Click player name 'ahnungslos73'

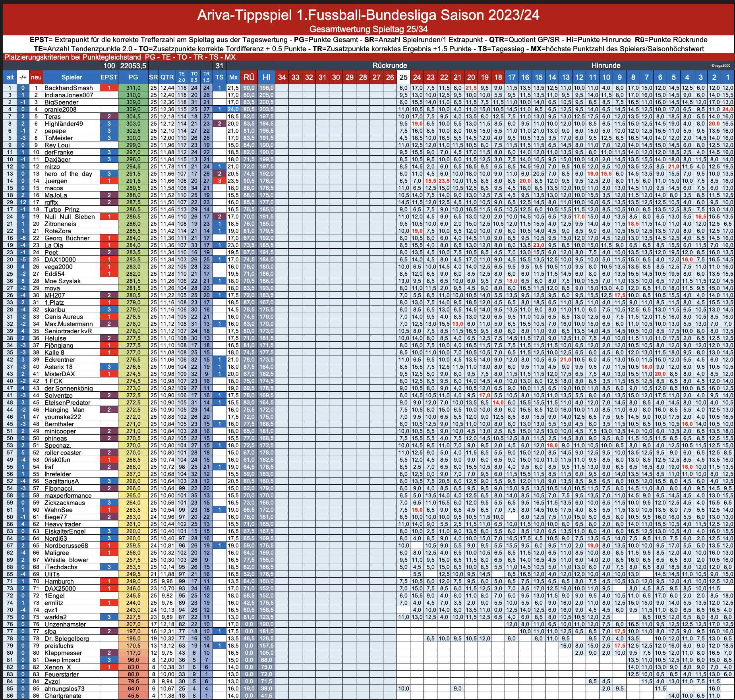click(x=64, y=688)
